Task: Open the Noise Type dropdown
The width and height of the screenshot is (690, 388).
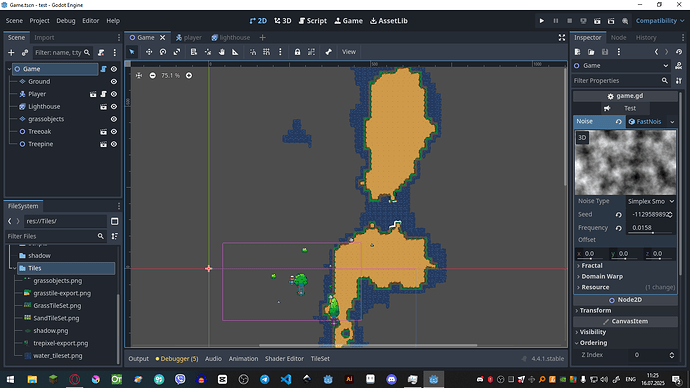Action: click(x=651, y=201)
